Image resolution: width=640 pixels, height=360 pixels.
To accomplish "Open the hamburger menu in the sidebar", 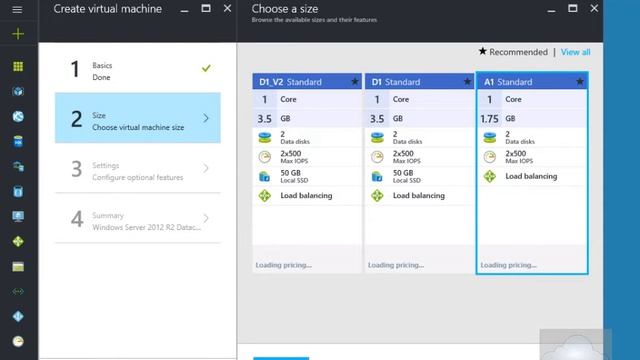I will tap(17, 9).
